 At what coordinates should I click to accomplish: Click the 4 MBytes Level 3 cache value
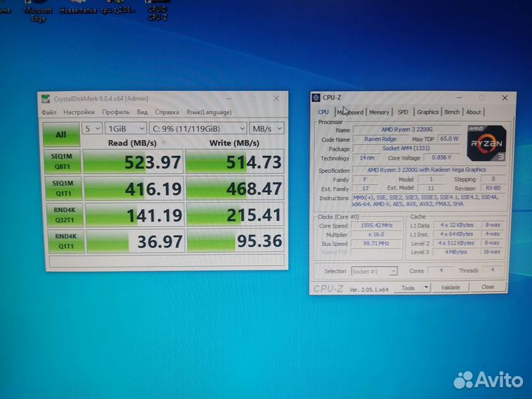click(x=456, y=252)
